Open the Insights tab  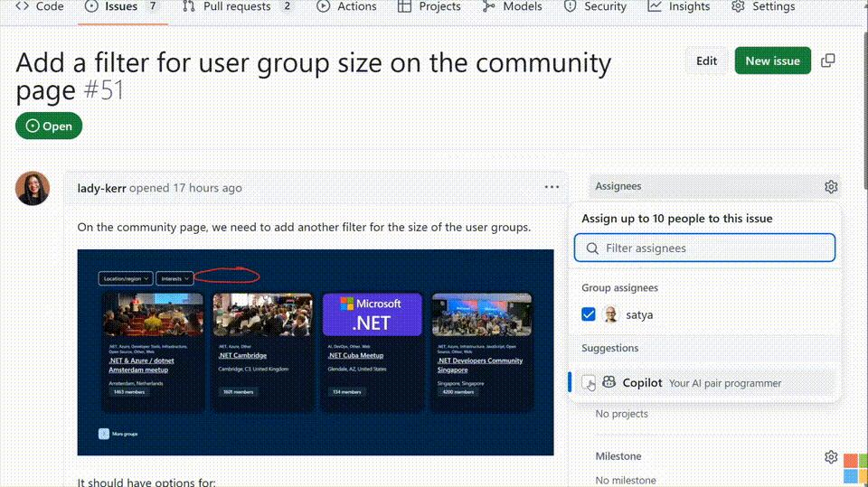(x=679, y=7)
